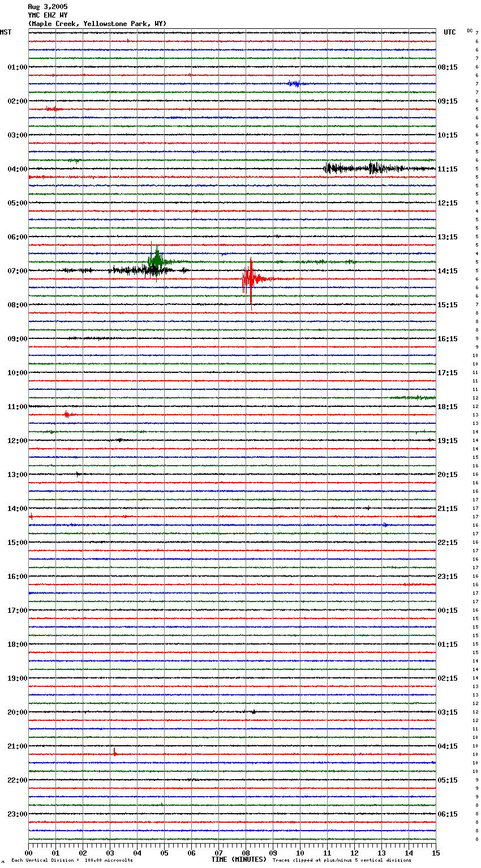Click the UTC time label '04:15'
The height and width of the screenshot is (868, 481).
coord(448,746)
